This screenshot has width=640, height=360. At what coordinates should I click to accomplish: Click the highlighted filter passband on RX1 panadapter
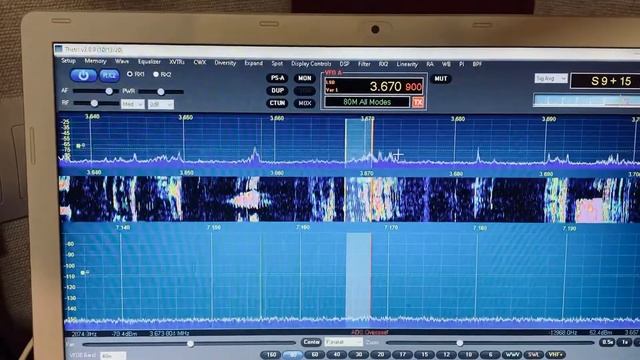(358, 142)
